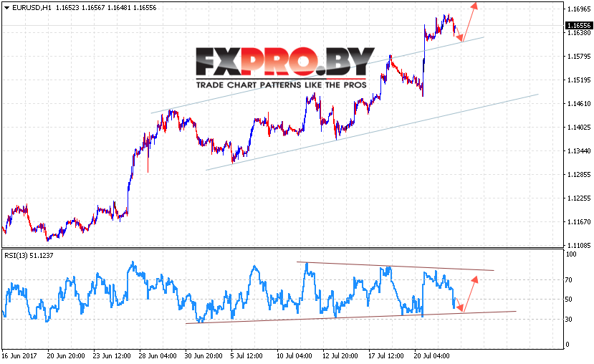Click the time axis label 20 Jun 20:00
594x364 pixels.
click(66, 356)
